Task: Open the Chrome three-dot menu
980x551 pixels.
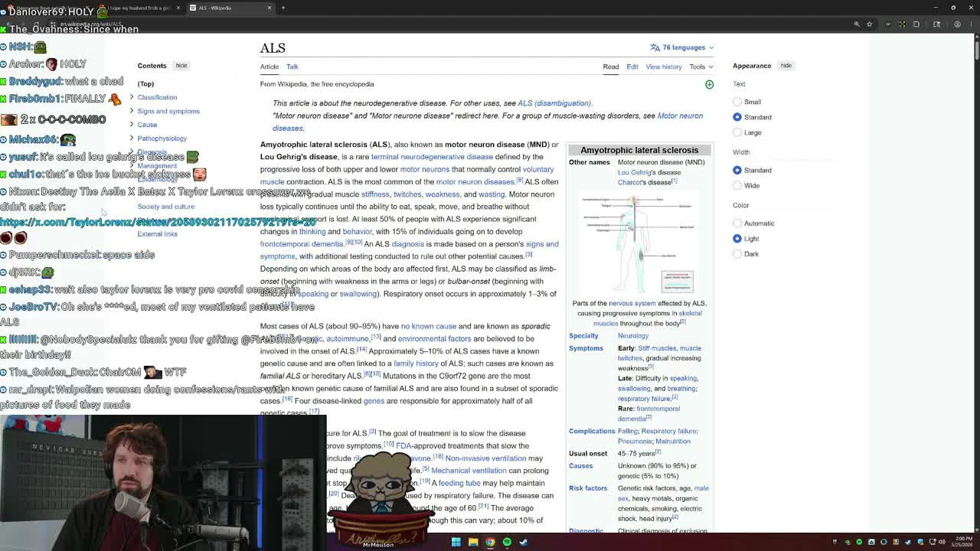Action: 969,24
